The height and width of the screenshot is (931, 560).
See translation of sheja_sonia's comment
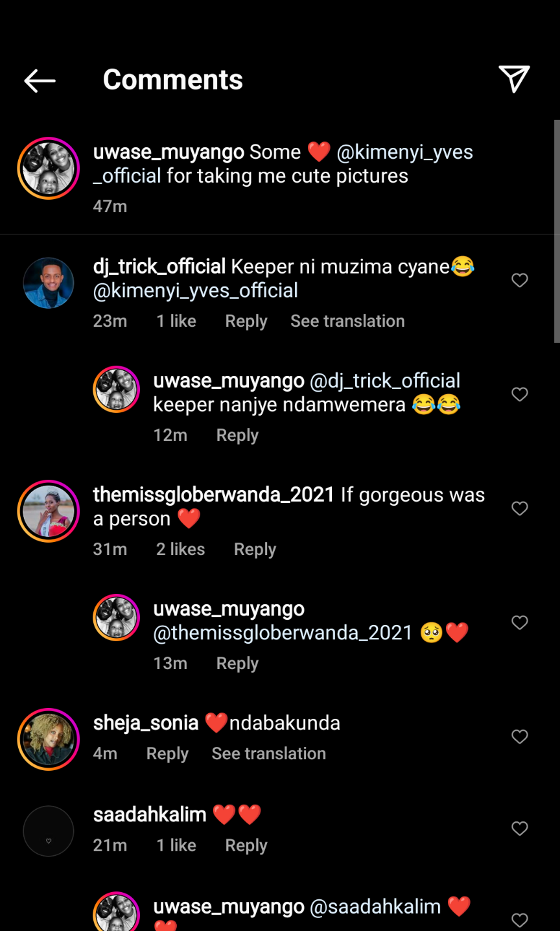[268, 753]
